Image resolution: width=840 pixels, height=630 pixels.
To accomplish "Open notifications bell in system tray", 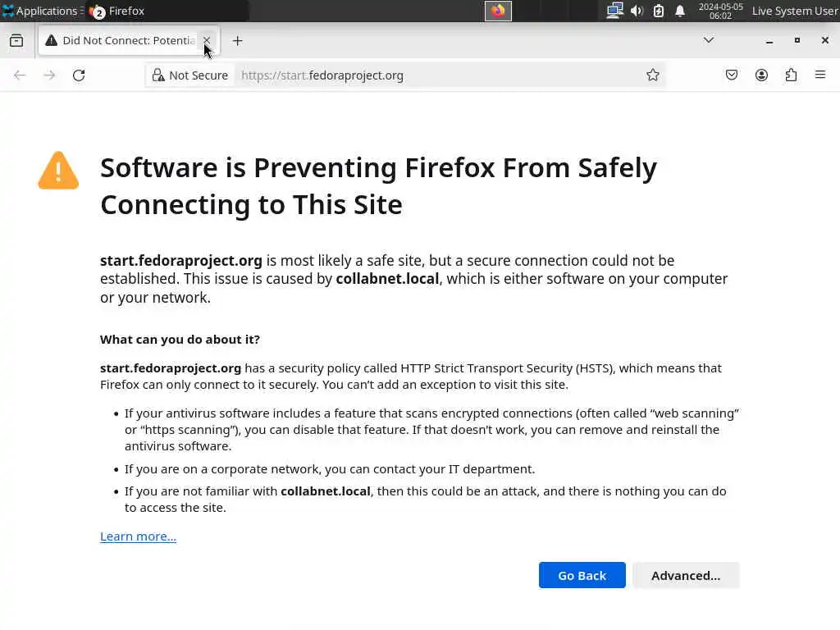I will pyautogui.click(x=680, y=11).
